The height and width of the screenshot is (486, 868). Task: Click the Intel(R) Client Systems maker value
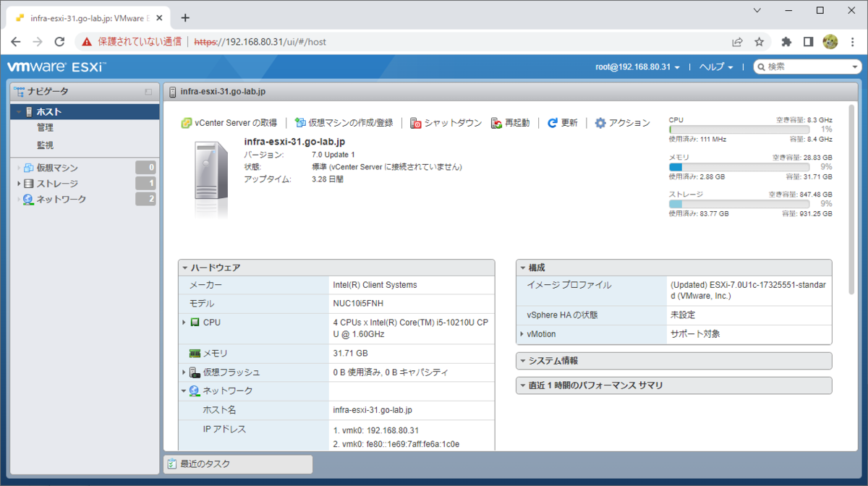click(x=375, y=285)
